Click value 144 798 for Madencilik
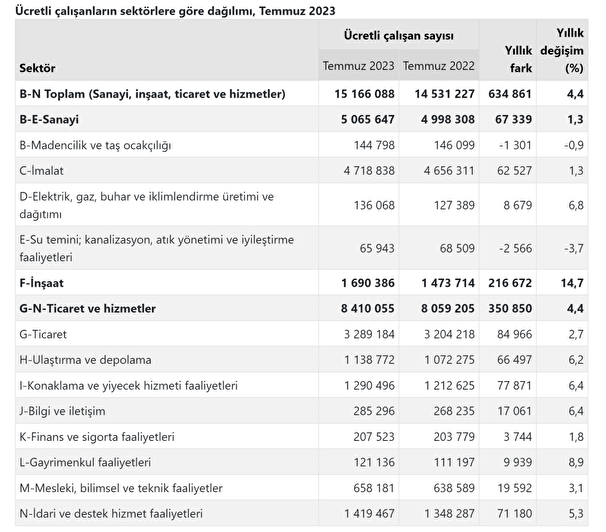Screen dimensions: 606x532 click(374, 145)
